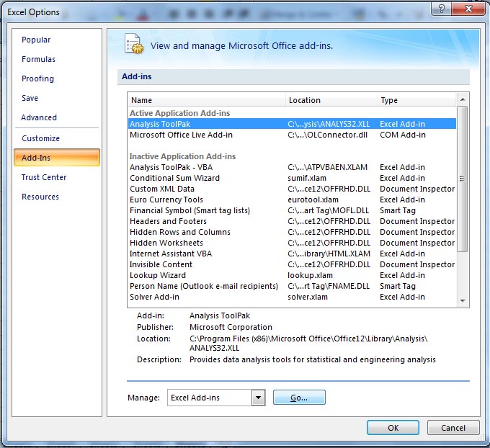Select the Hidden Worksheets row

(x=292, y=243)
